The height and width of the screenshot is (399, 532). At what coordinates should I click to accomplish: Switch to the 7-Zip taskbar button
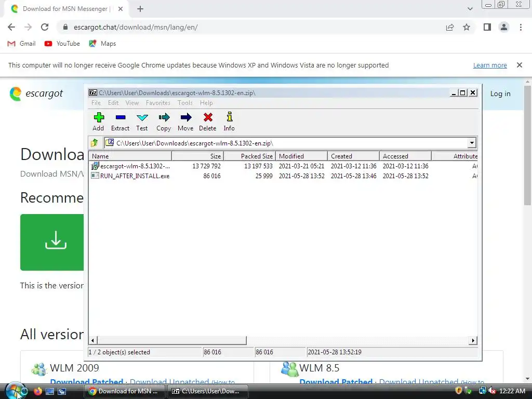(x=207, y=391)
